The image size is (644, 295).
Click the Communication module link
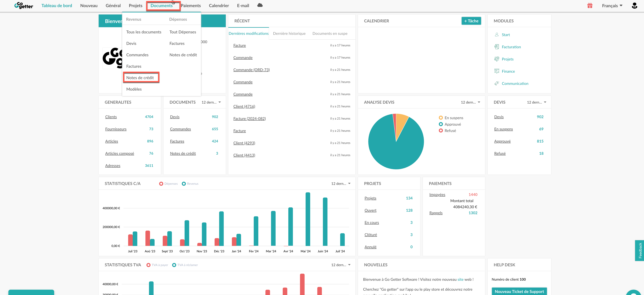[515, 84]
